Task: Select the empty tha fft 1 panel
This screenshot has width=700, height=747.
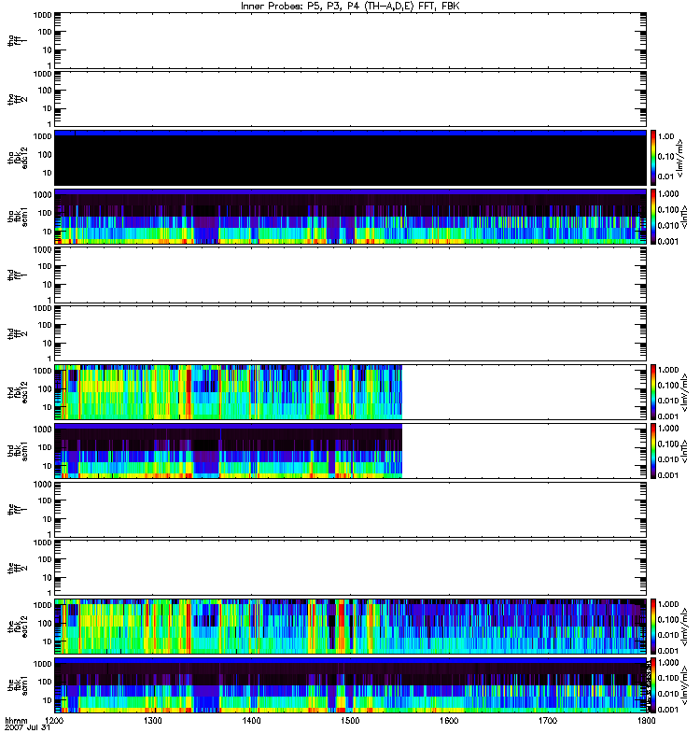Action: click(x=351, y=40)
